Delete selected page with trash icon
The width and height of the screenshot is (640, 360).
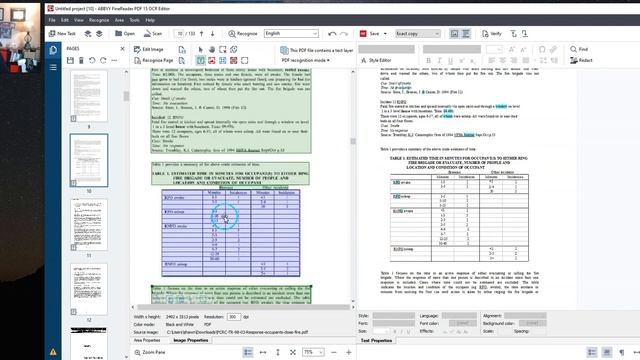click(81, 60)
